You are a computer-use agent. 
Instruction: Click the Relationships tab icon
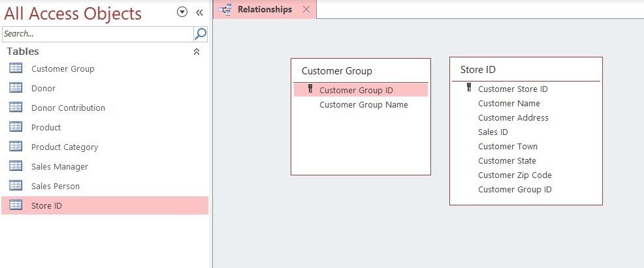(x=225, y=9)
